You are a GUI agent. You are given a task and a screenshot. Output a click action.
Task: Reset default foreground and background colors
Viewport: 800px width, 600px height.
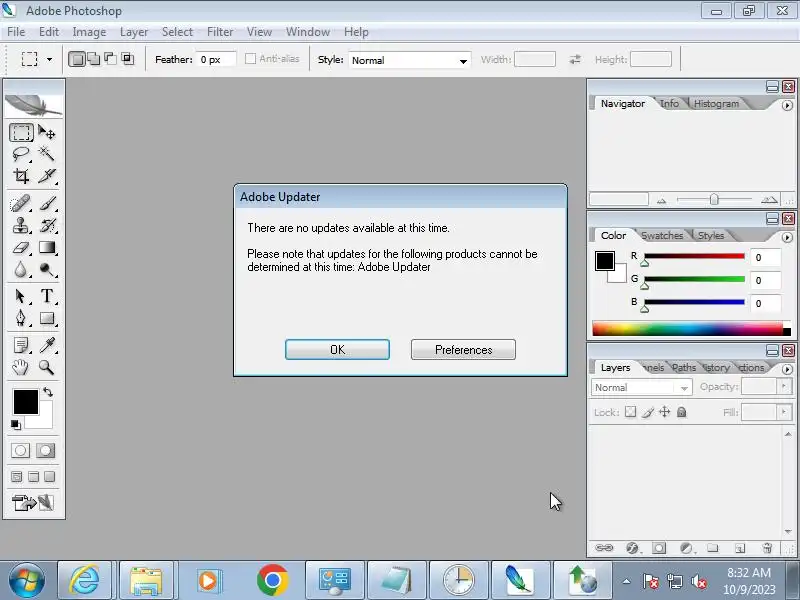tap(16, 424)
